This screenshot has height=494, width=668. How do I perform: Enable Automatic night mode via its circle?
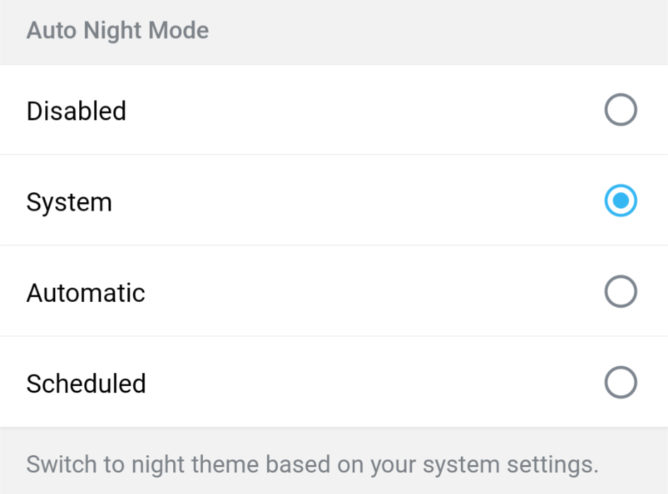click(x=620, y=292)
